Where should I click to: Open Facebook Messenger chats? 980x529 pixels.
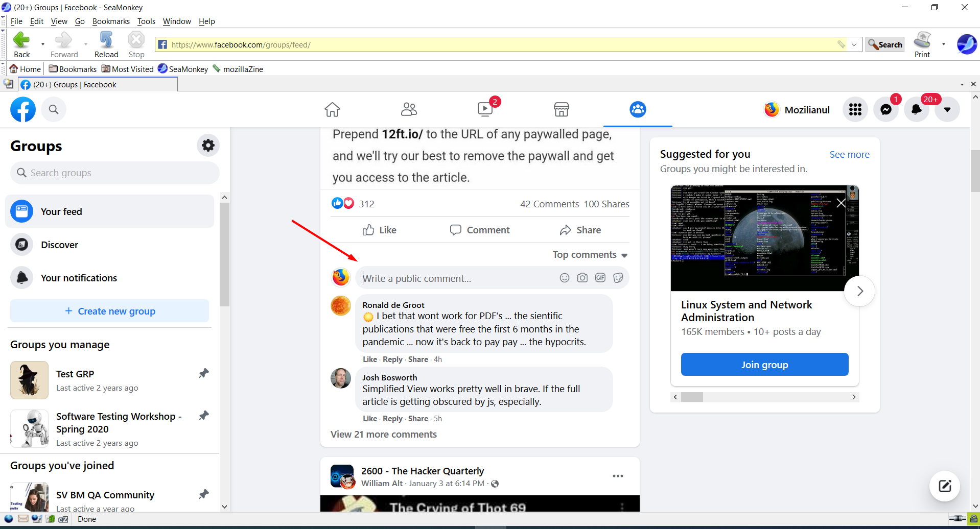click(885, 109)
